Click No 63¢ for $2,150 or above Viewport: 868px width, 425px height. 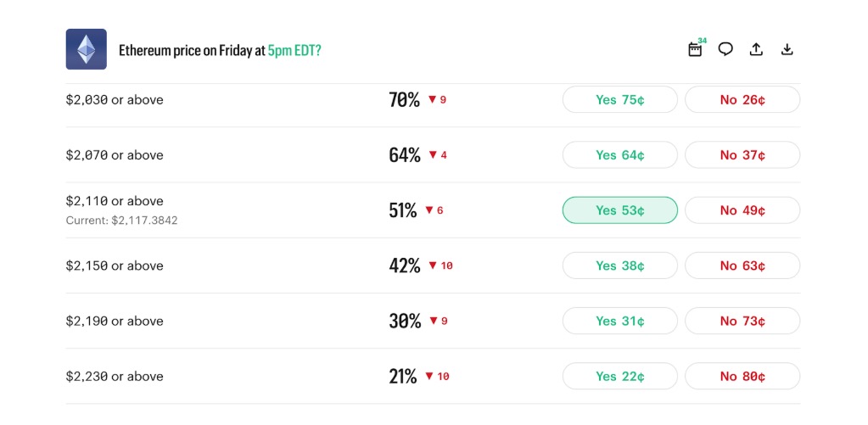[x=742, y=266]
